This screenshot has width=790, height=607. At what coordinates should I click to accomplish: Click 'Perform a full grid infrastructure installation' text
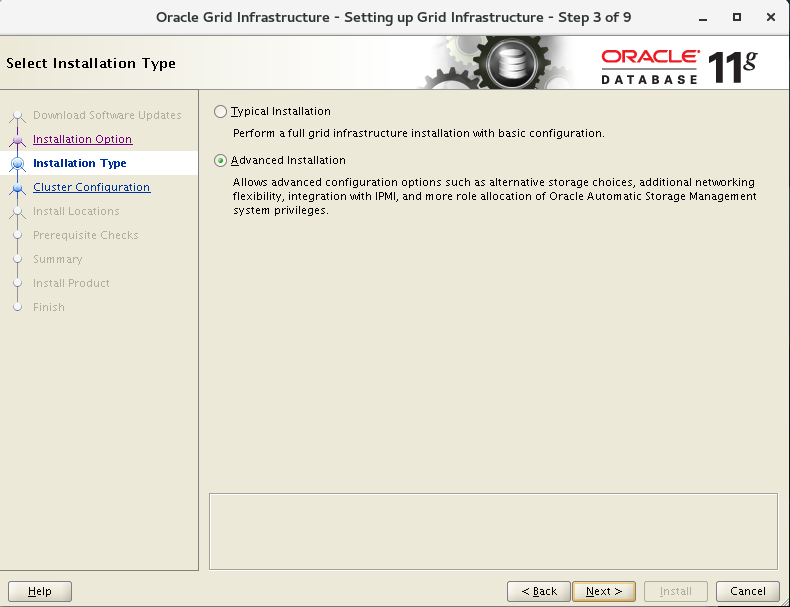tap(418, 133)
